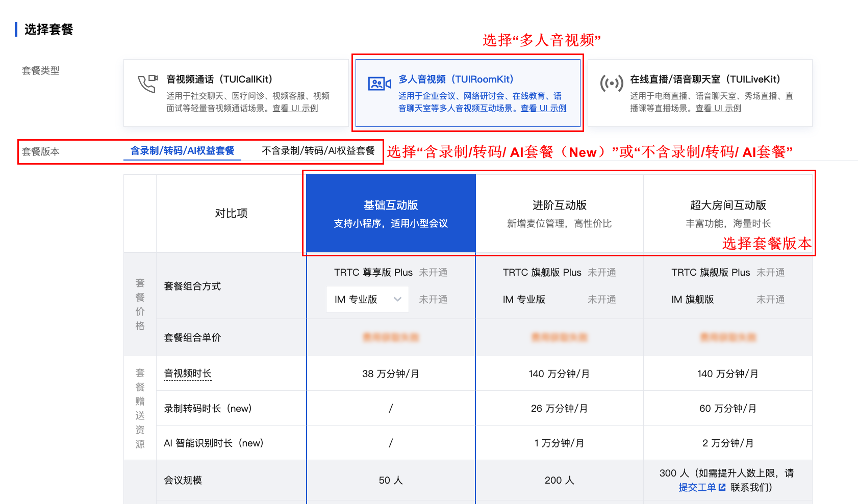
Task: Click 会议规模 row label
Action: (x=183, y=480)
